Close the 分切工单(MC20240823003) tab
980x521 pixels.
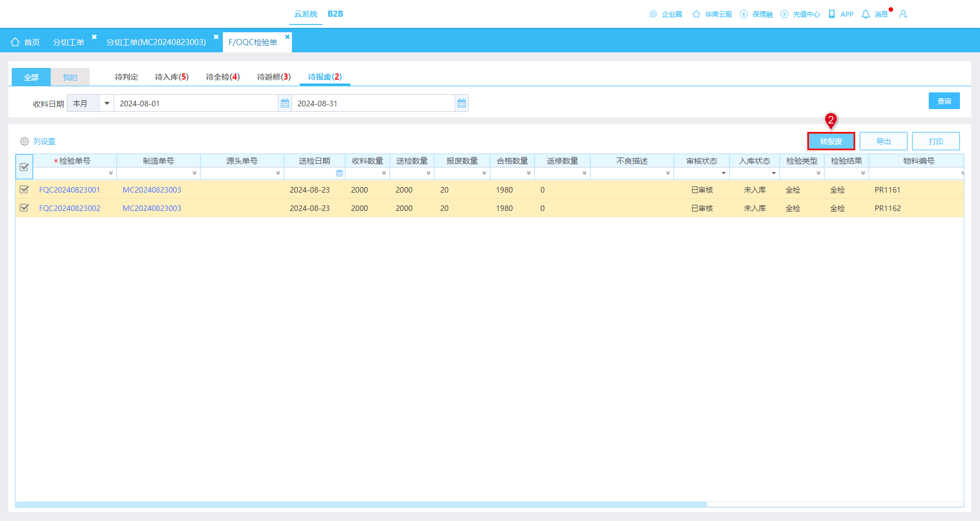tap(216, 37)
